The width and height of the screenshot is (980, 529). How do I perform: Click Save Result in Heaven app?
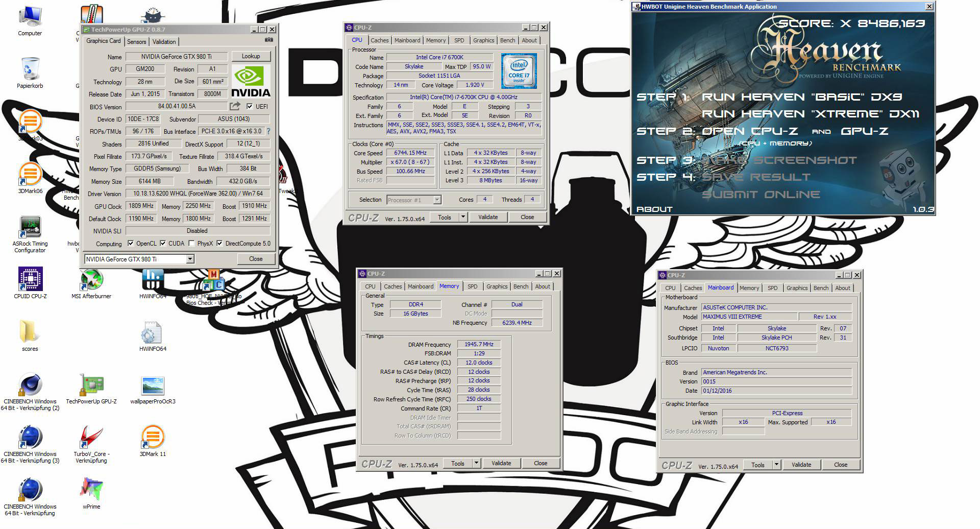(756, 177)
